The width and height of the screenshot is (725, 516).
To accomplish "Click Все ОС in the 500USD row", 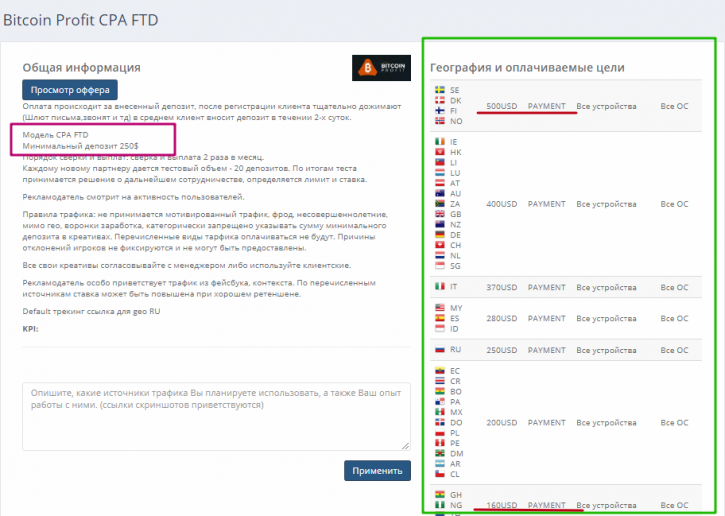I will (674, 106).
